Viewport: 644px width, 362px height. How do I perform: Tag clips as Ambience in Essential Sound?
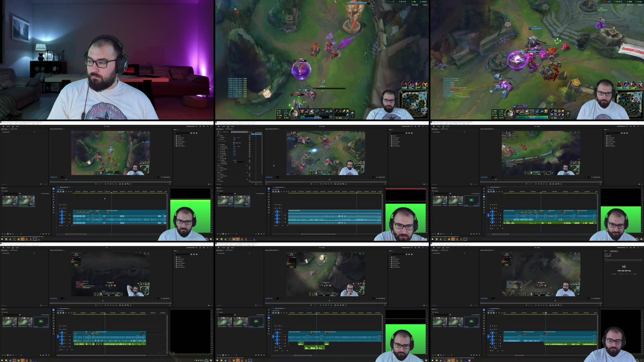click(634, 274)
